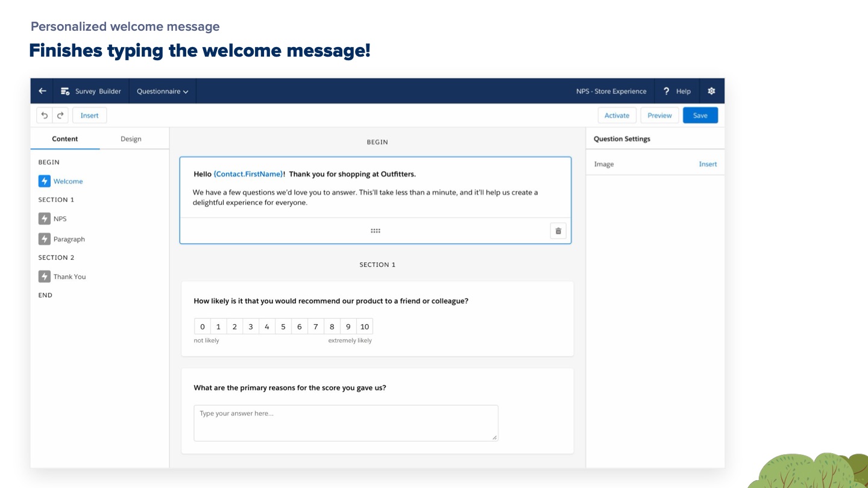Click the welcome message body text

365,198
